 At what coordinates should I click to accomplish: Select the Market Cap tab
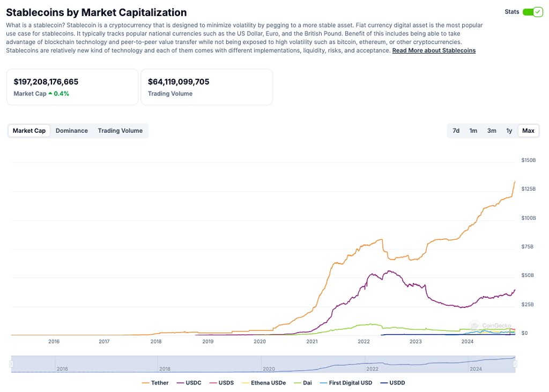tap(29, 131)
